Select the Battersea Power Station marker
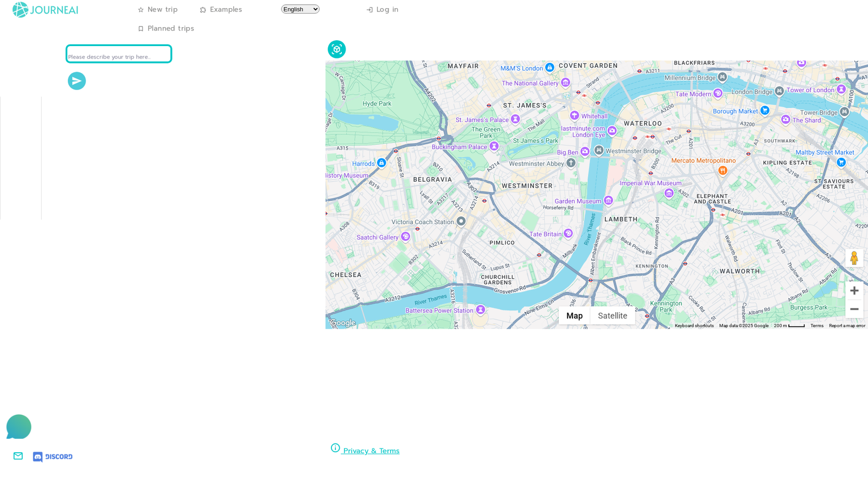This screenshot has height=488, width=868. pyautogui.click(x=480, y=310)
